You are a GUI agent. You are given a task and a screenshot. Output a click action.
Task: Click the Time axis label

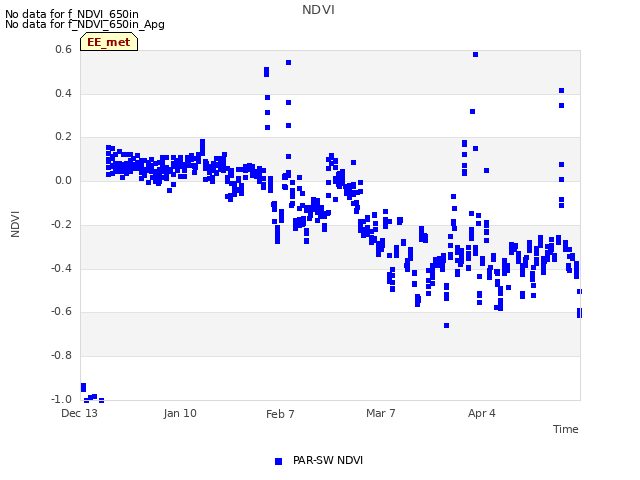565,429
